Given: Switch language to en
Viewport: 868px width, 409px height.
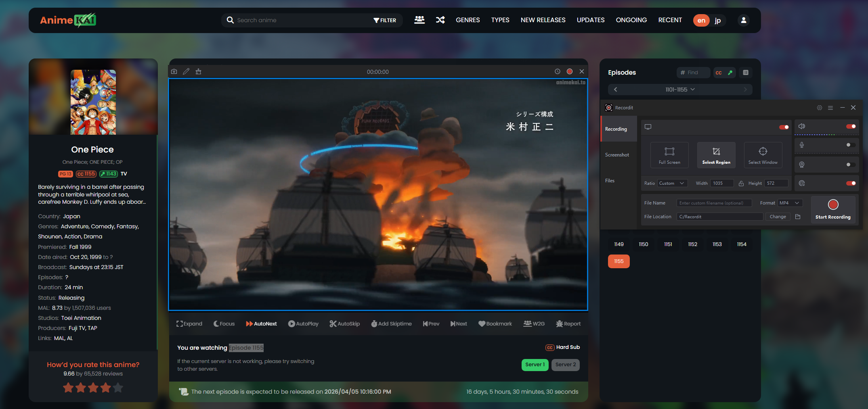Looking at the screenshot, I should click(702, 20).
